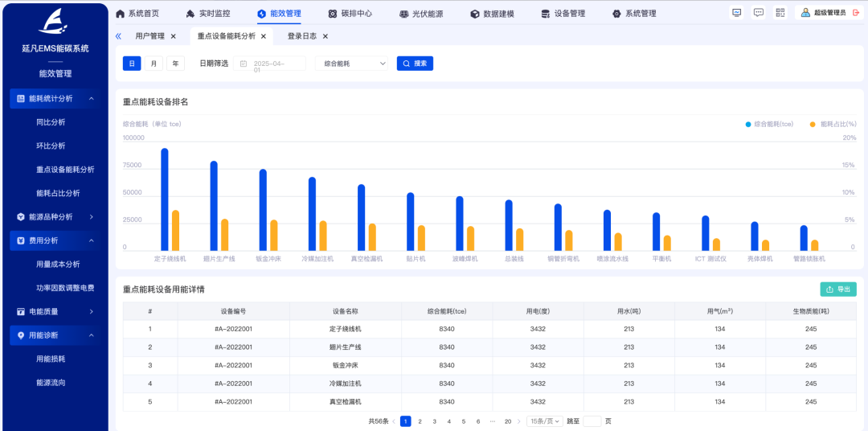Click calendar icon in date filter
The height and width of the screenshot is (431, 868).
243,64
